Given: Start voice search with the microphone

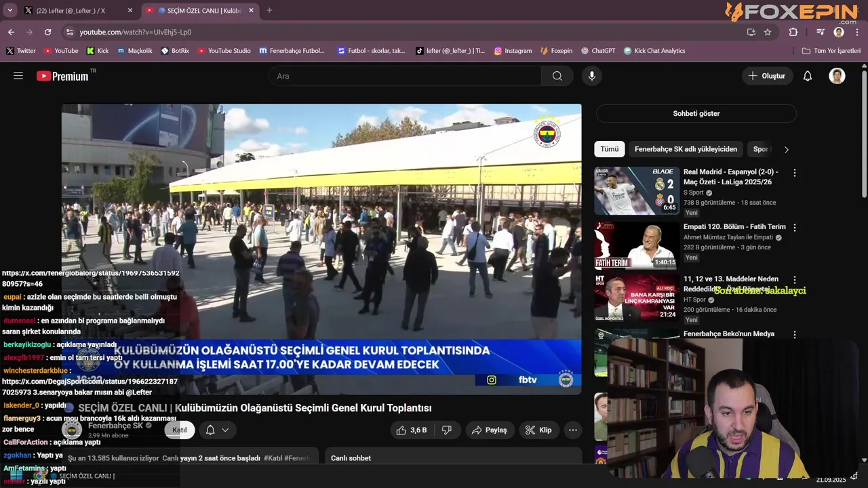Looking at the screenshot, I should (x=592, y=76).
